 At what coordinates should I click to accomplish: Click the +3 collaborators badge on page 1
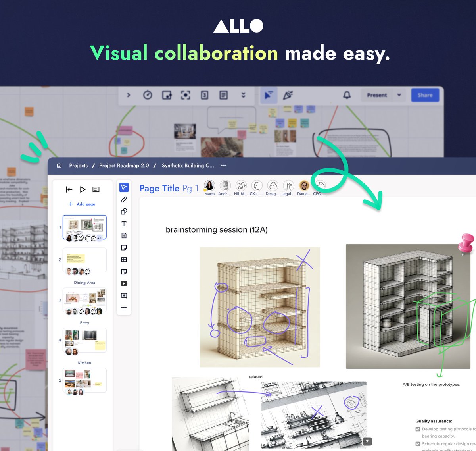point(100,238)
